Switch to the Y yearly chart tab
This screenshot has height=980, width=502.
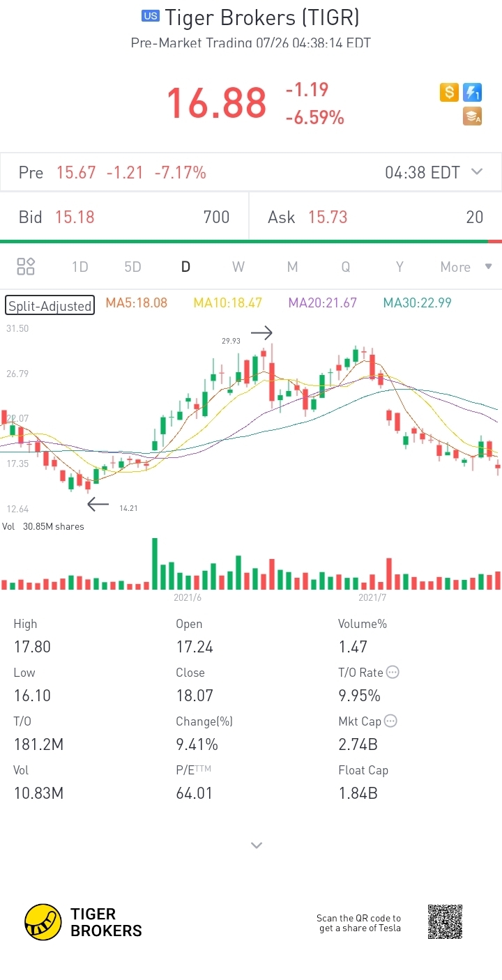tap(400, 267)
